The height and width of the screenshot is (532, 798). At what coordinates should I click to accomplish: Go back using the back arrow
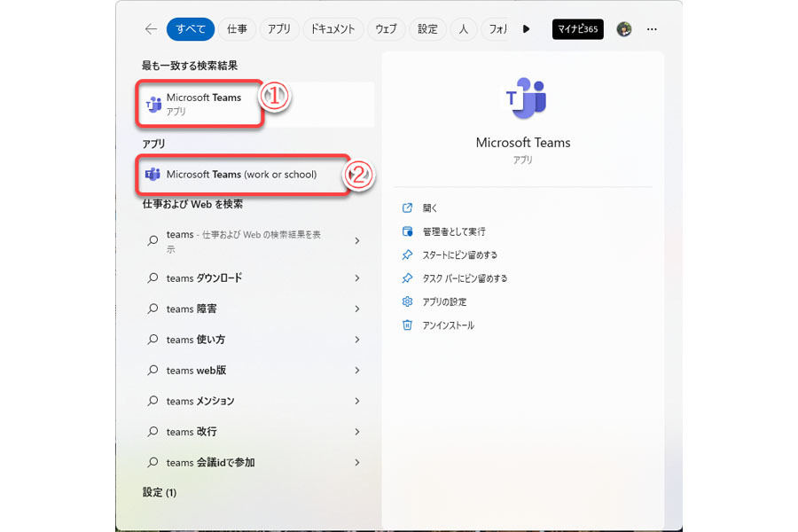(x=151, y=29)
